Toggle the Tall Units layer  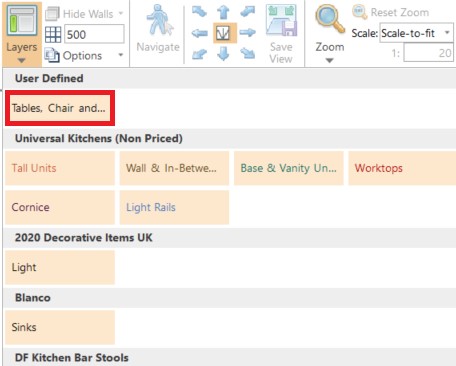[x=60, y=168]
